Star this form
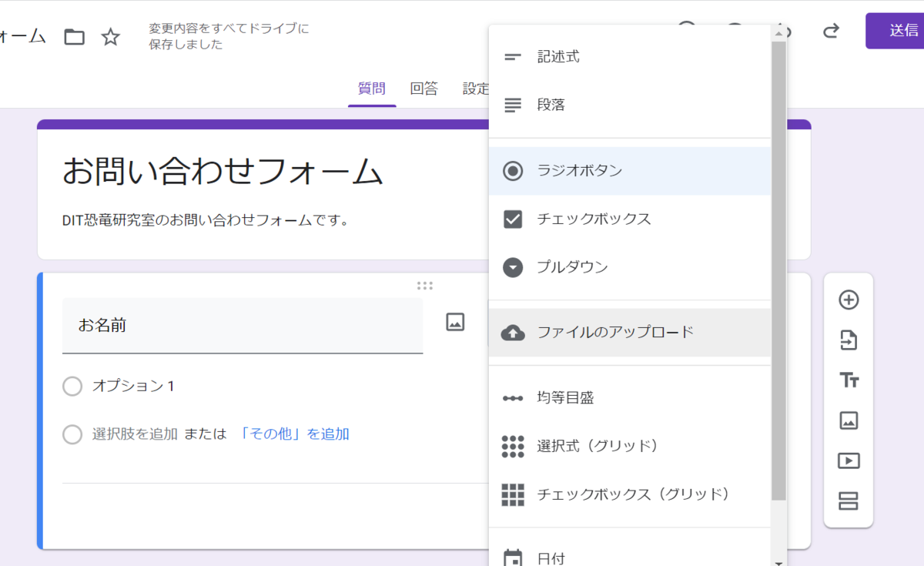The image size is (924, 566). coord(111,36)
